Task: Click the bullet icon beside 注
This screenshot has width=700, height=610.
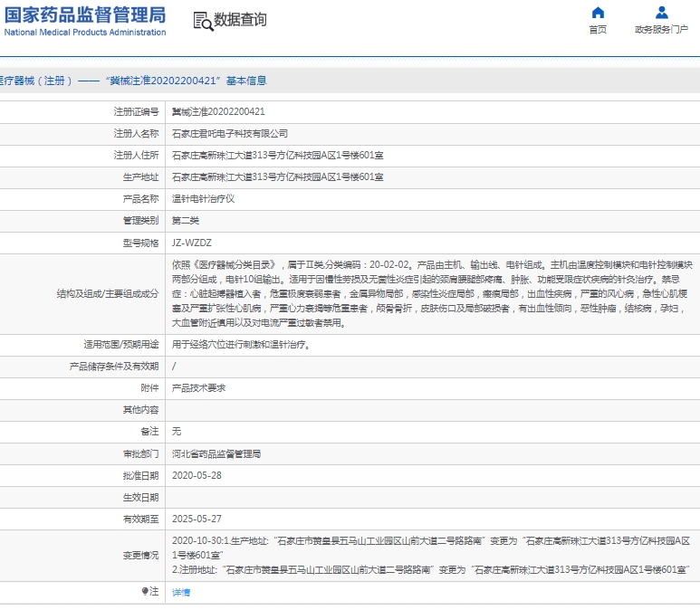Action: pyautogui.click(x=145, y=592)
